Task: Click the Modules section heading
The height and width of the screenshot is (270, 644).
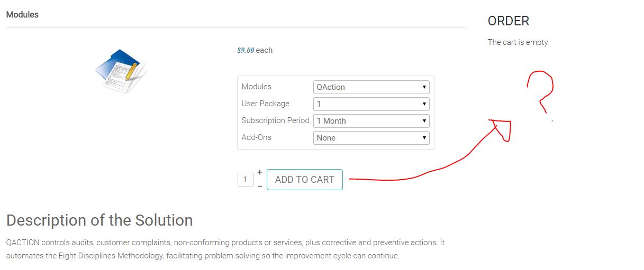Action: coord(22,15)
